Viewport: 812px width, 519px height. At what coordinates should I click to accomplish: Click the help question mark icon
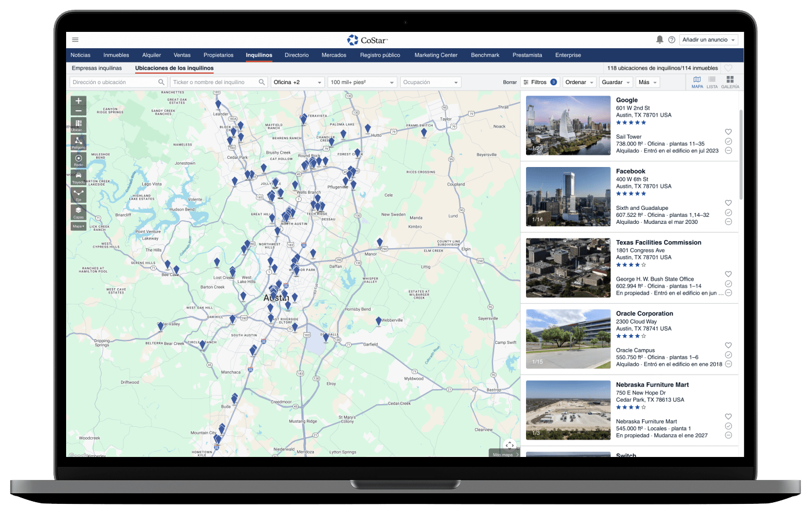tap(672, 40)
